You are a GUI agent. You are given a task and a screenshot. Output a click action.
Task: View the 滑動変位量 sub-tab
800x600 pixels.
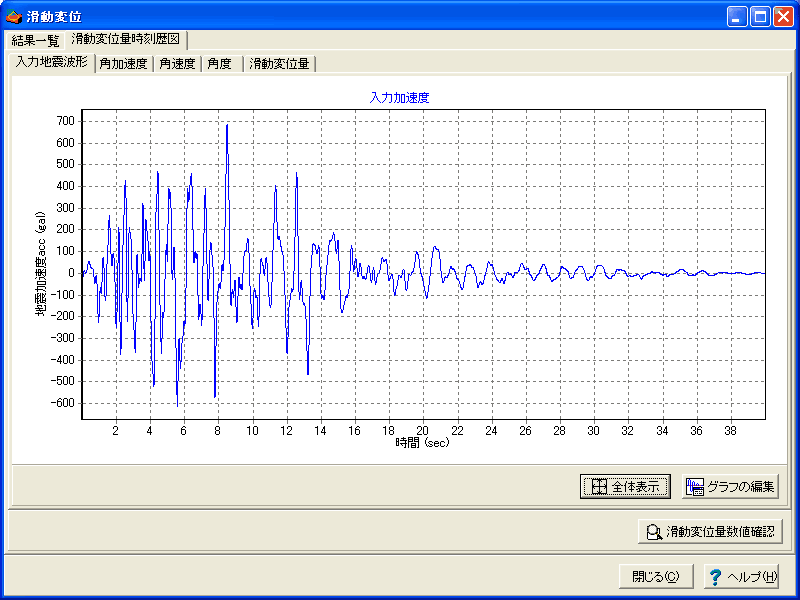(280, 64)
